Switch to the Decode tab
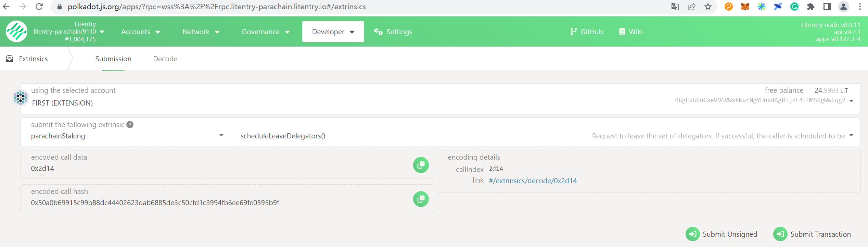The width and height of the screenshot is (868, 247). [165, 59]
